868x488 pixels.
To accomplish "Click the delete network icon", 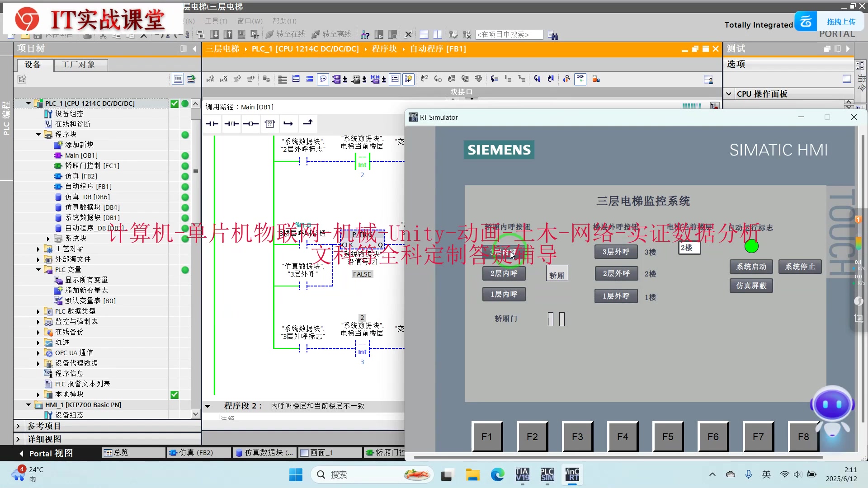I will coord(224,79).
